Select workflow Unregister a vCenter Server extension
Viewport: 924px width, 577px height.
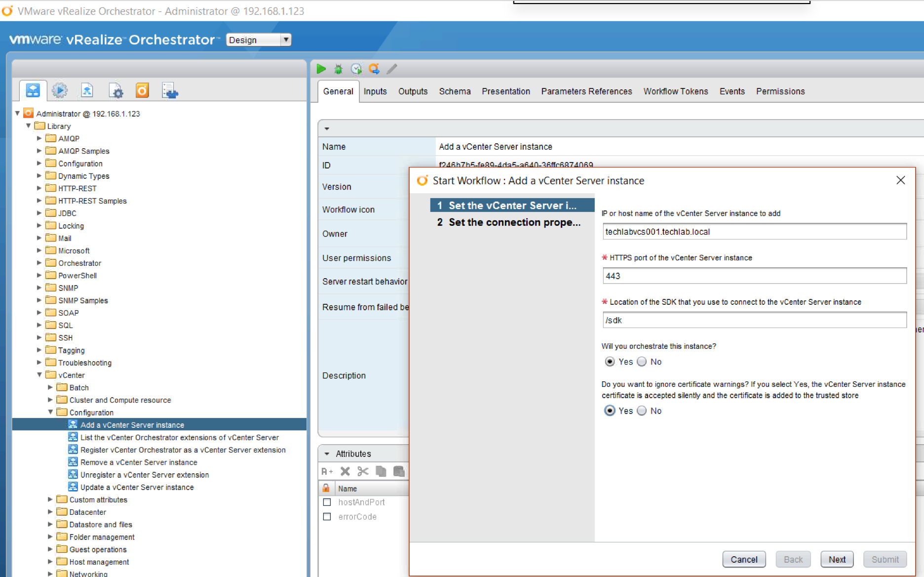click(x=145, y=475)
